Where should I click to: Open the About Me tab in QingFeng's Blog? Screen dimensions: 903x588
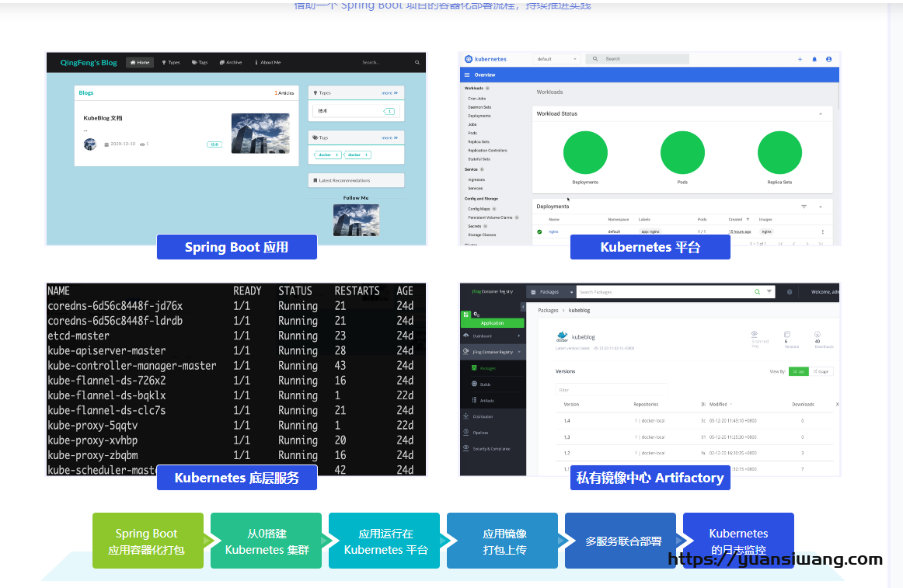(268, 62)
